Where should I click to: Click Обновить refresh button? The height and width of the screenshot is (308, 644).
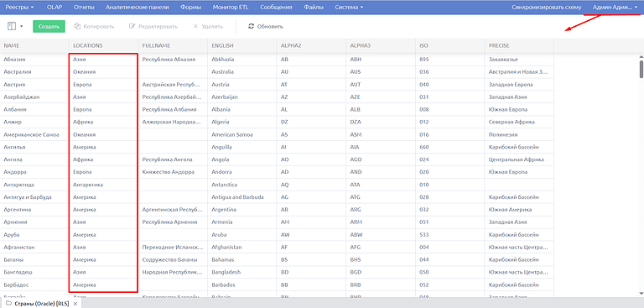(x=266, y=26)
